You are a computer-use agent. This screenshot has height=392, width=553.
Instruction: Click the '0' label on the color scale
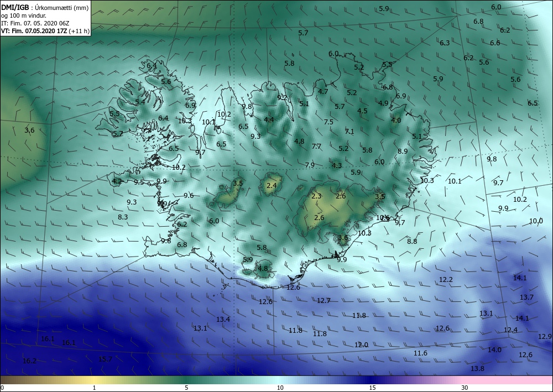[2, 388]
